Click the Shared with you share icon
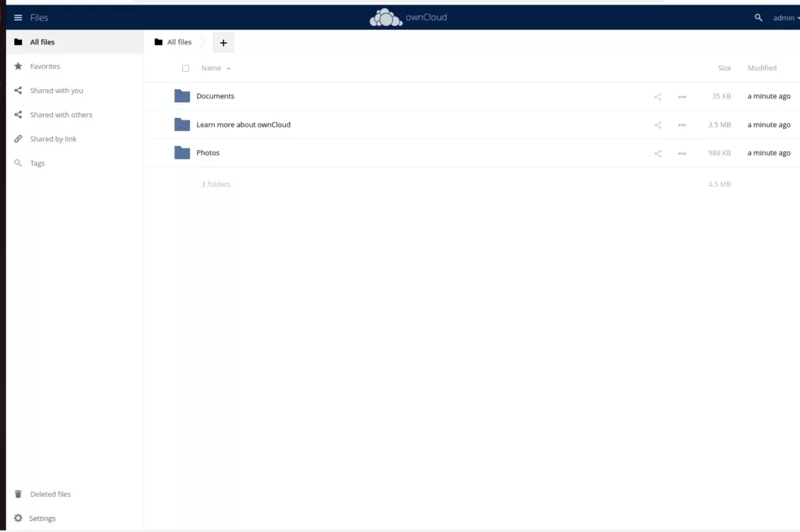Image resolution: width=800 pixels, height=532 pixels. point(19,91)
